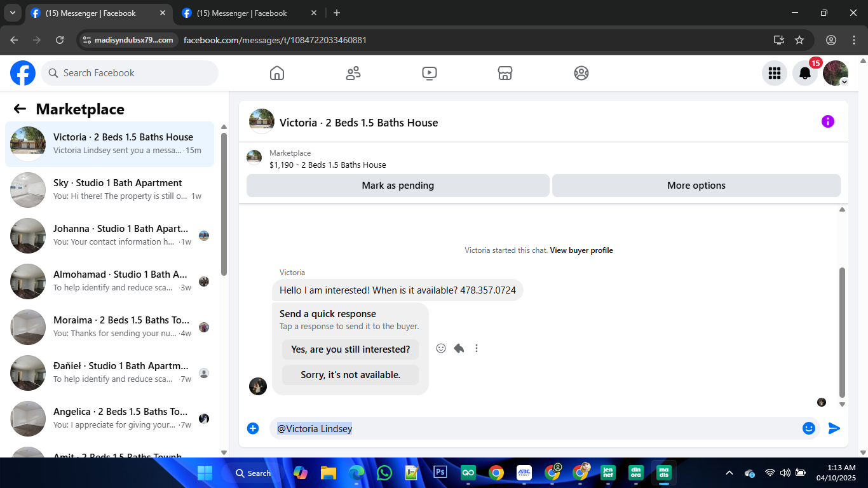
Task: Reply to the quick response message
Action: (x=459, y=348)
